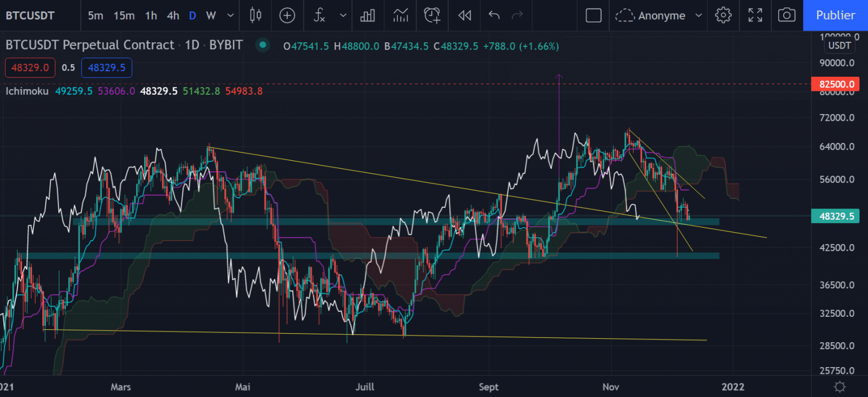
Task: Switch to the 5m timeframe
Action: tap(96, 15)
